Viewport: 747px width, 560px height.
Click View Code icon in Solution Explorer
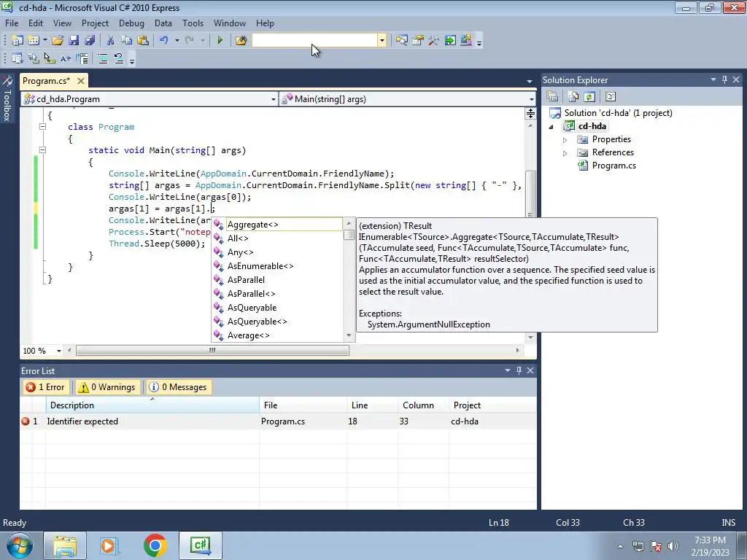pyautogui.click(x=611, y=97)
